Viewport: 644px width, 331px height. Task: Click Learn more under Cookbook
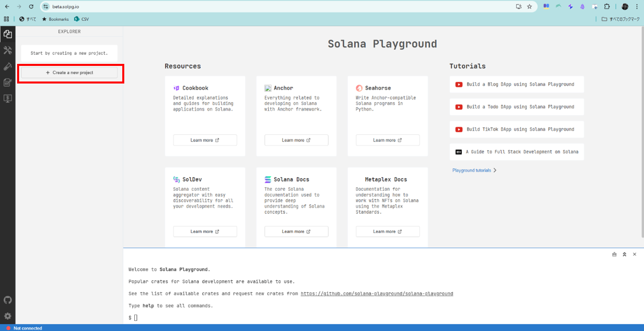205,140
